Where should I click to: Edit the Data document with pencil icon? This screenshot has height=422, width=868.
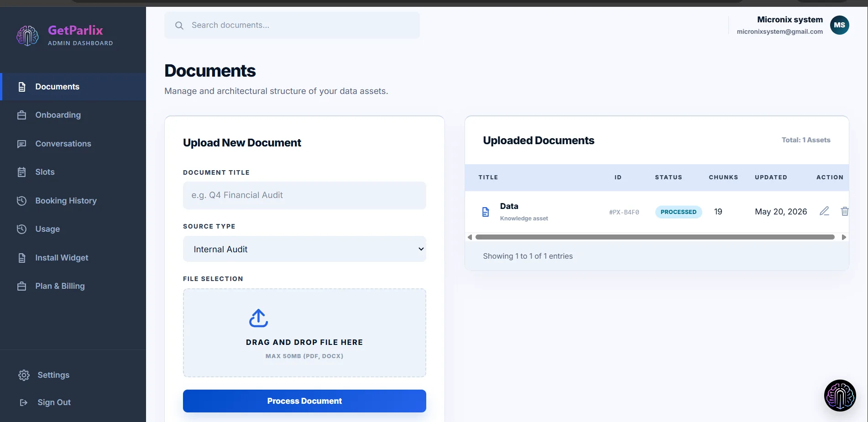824,211
